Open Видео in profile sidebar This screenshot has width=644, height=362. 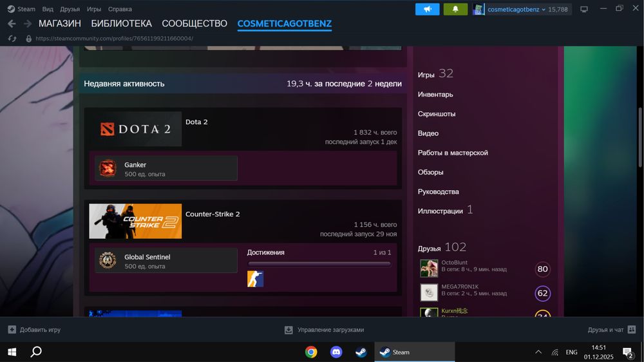click(x=428, y=133)
